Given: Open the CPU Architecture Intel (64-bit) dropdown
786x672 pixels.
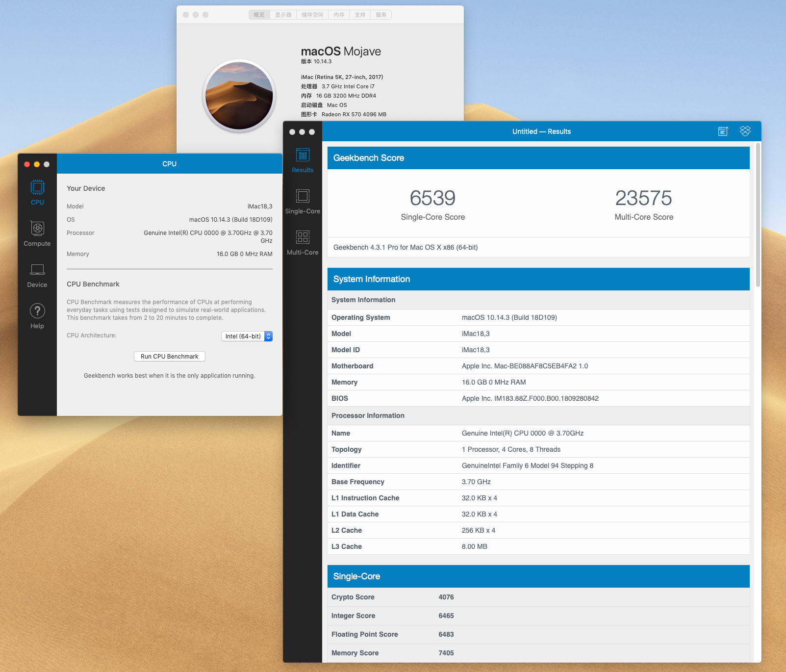Looking at the screenshot, I should (247, 336).
